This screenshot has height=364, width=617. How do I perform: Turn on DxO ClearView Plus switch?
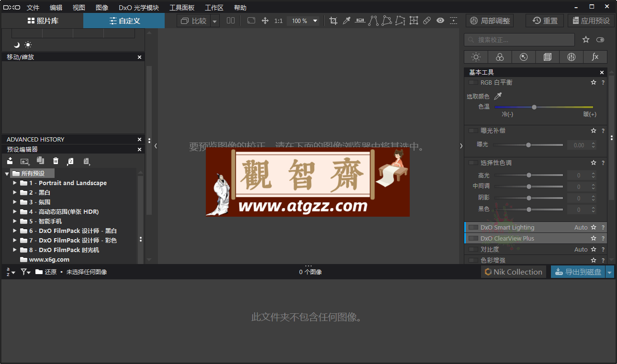(x=473, y=238)
